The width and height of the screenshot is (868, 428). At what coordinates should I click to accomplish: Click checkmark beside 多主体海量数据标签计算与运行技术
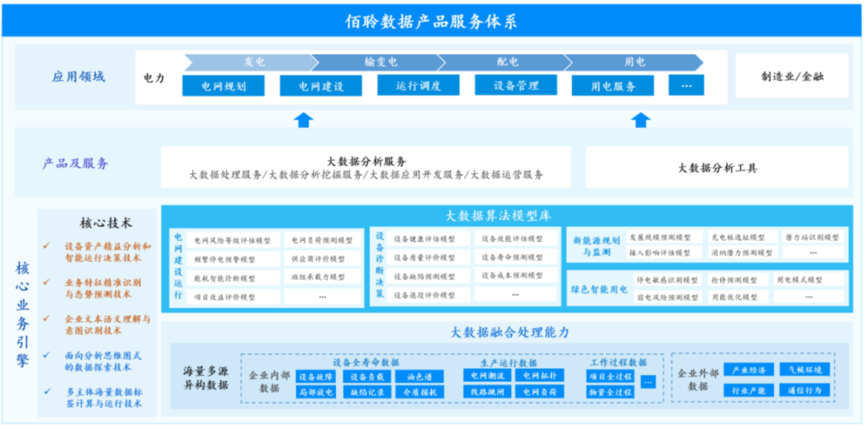pyautogui.click(x=47, y=392)
